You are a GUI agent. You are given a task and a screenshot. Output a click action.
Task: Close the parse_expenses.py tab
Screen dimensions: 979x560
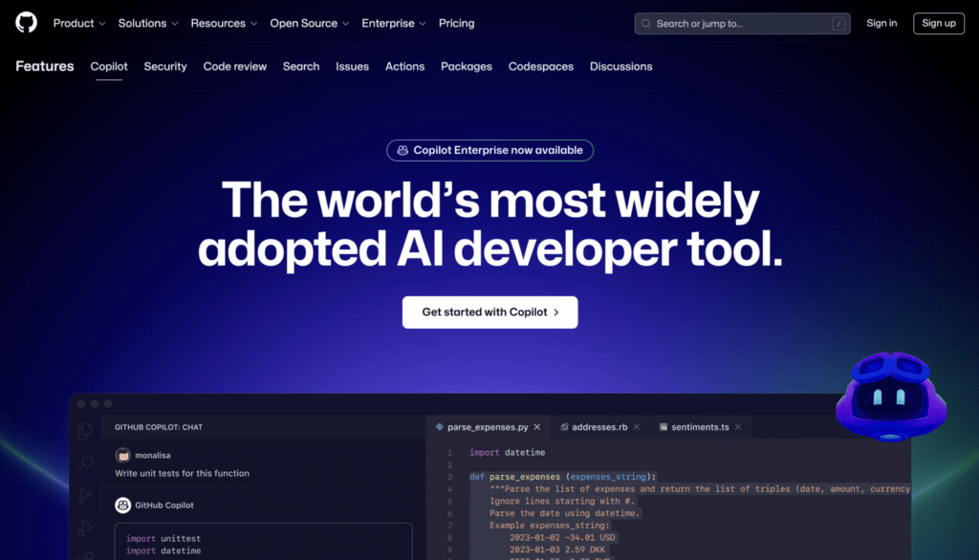tap(537, 427)
